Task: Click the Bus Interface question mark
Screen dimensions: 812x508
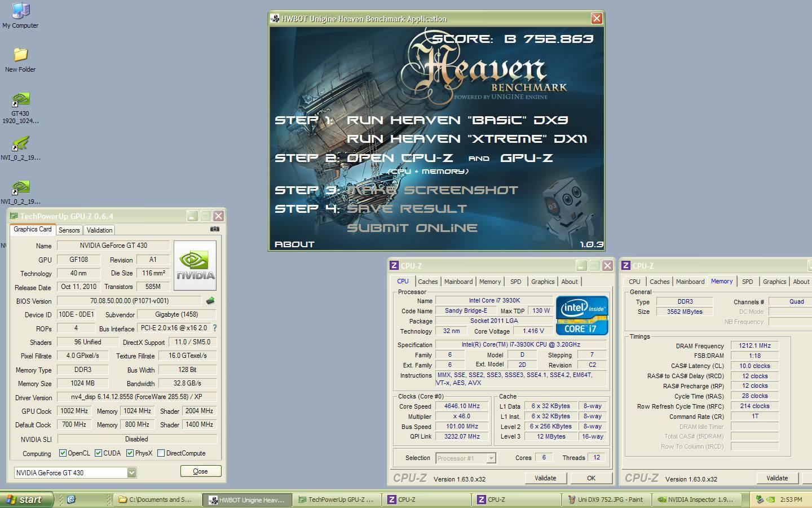Action: click(x=215, y=328)
